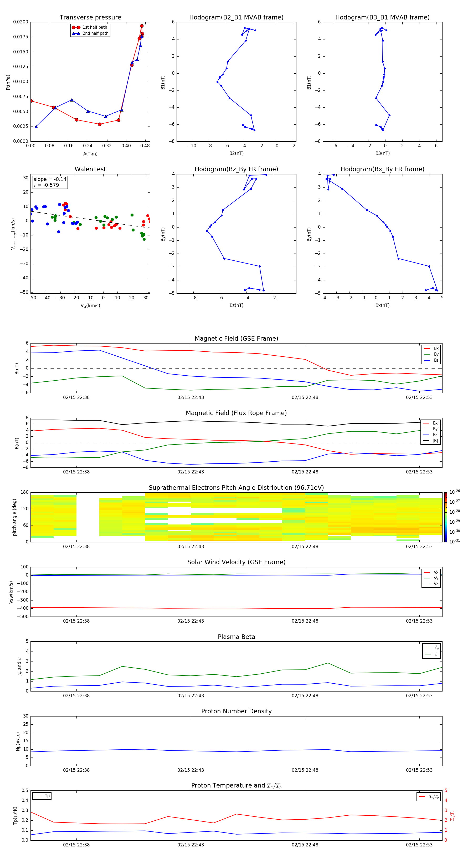The height and width of the screenshot is (868, 473).
Task: Click the "Magnetic Field (GSE Frame)" title
Action: [x=236, y=339]
